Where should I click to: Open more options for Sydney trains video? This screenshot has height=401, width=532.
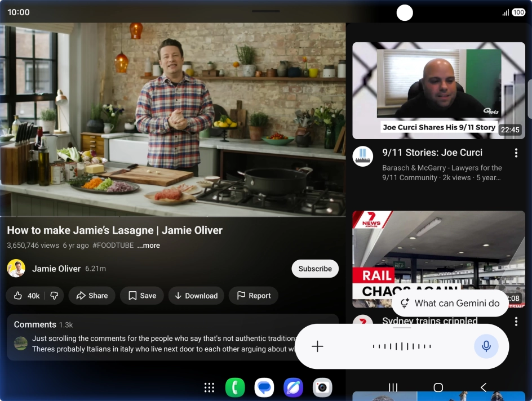pos(516,322)
